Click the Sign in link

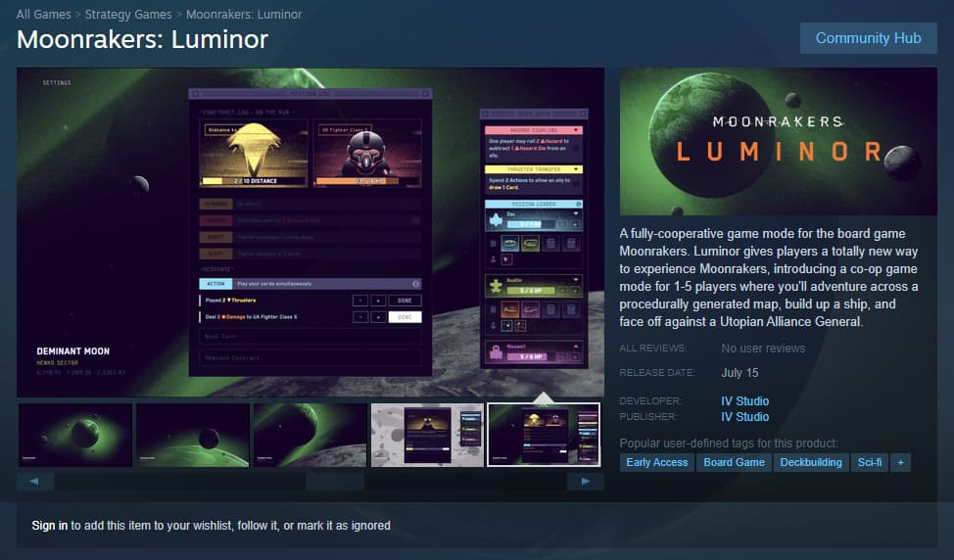(x=49, y=526)
